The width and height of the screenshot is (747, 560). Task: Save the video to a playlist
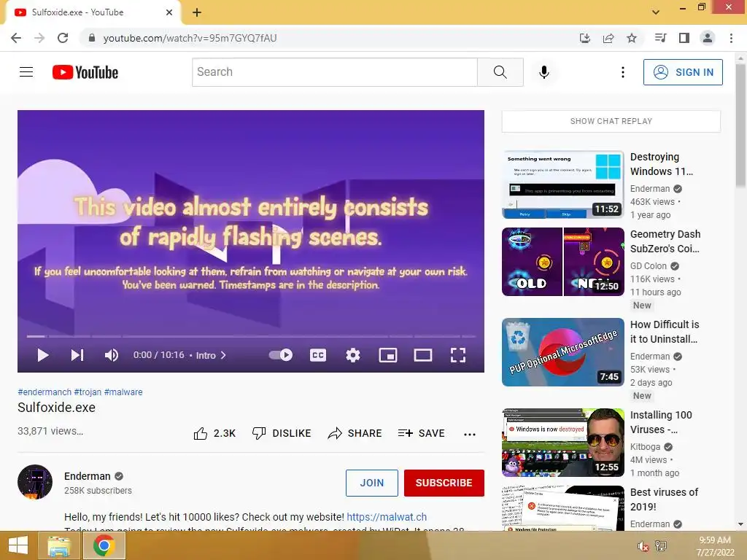421,433
